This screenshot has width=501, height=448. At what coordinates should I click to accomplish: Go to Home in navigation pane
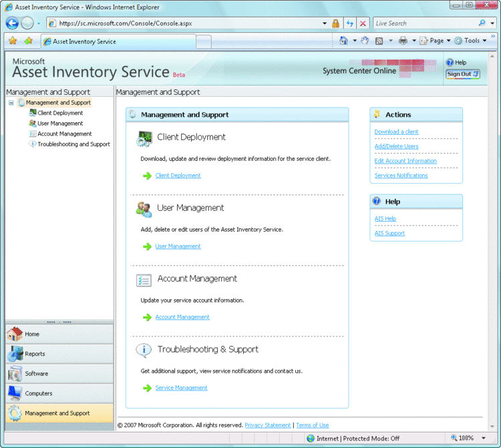point(59,334)
